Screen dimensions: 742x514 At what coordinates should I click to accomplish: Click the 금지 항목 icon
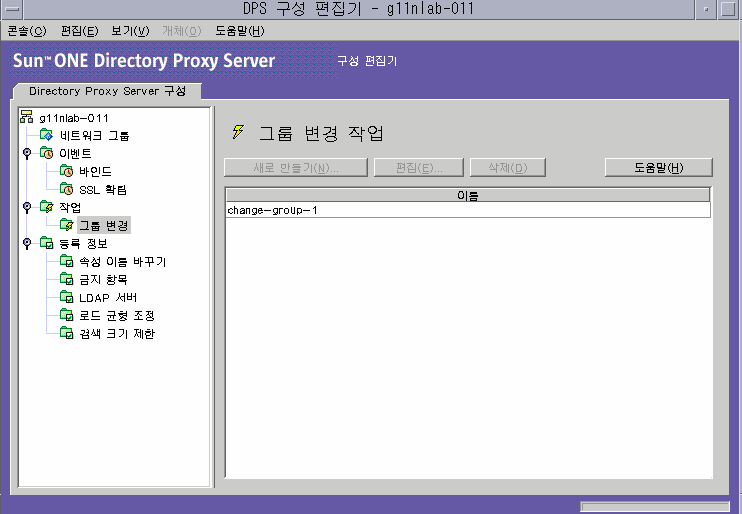pos(67,279)
